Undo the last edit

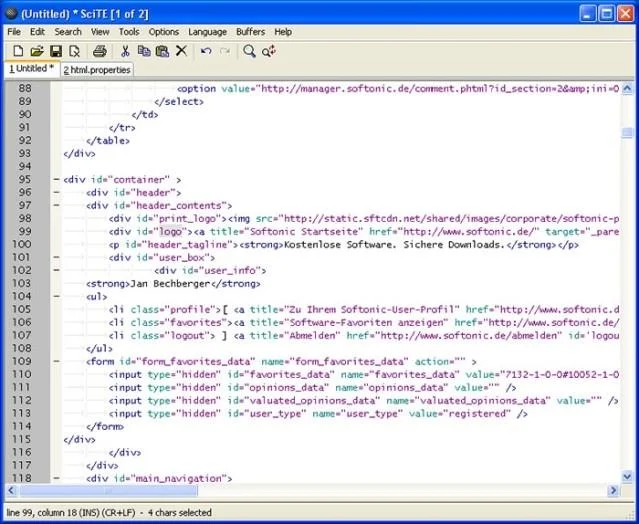206,51
